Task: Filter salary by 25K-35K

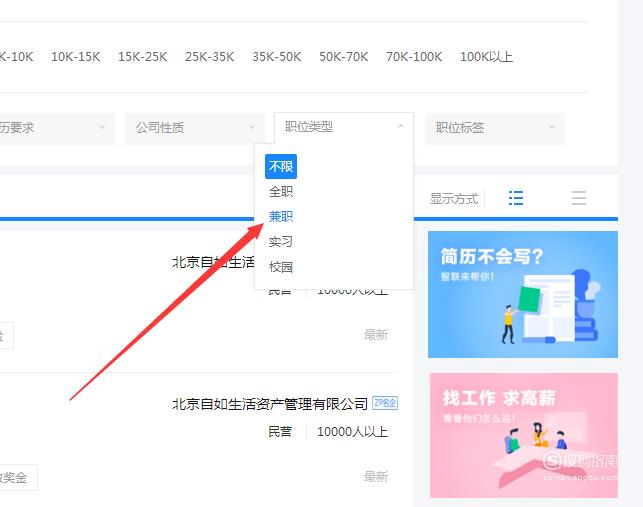Action: [210, 57]
